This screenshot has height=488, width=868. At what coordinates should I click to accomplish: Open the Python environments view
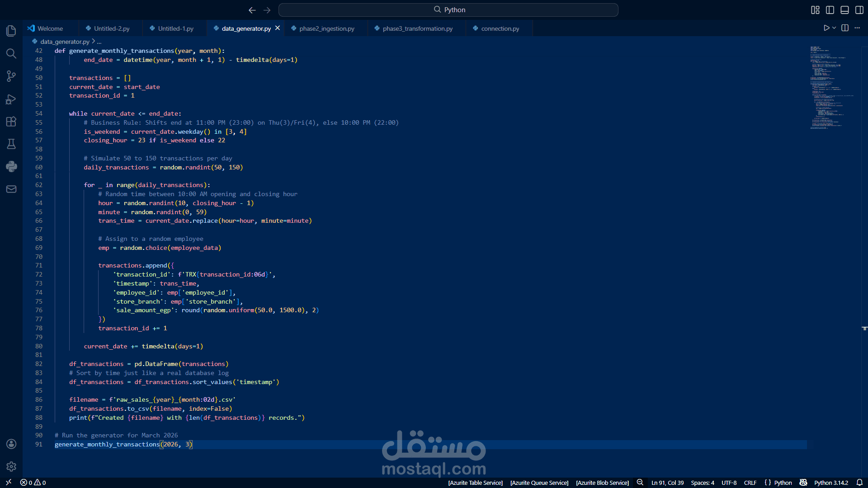click(11, 166)
